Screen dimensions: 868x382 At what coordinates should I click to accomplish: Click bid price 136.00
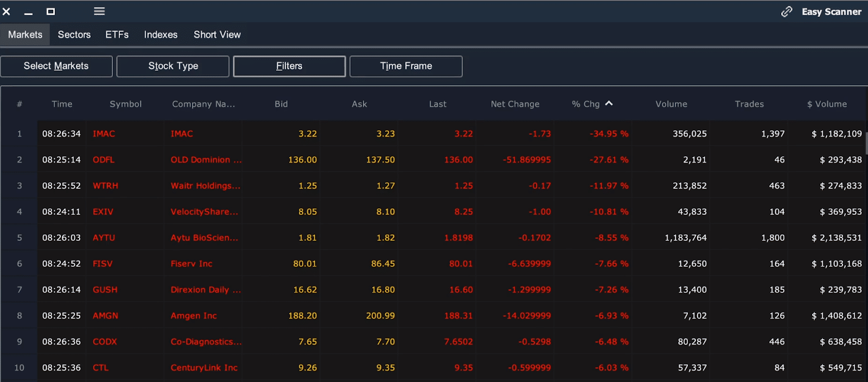[x=302, y=160]
